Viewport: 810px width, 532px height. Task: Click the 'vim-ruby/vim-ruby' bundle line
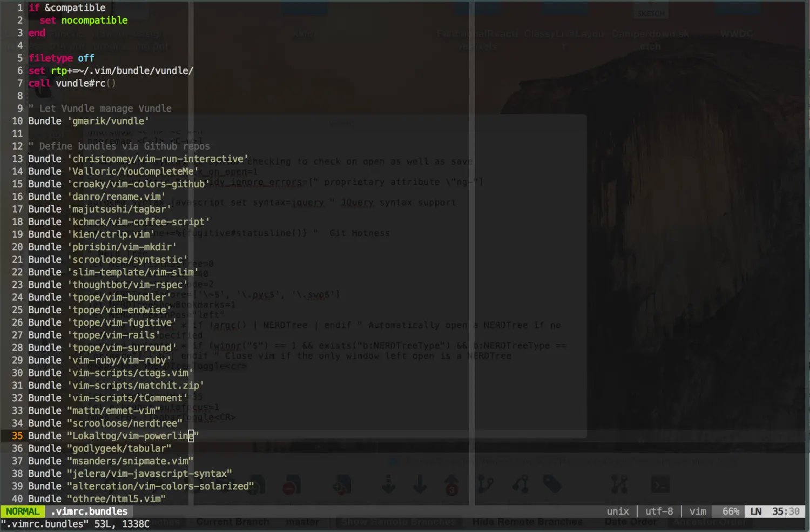coord(99,360)
